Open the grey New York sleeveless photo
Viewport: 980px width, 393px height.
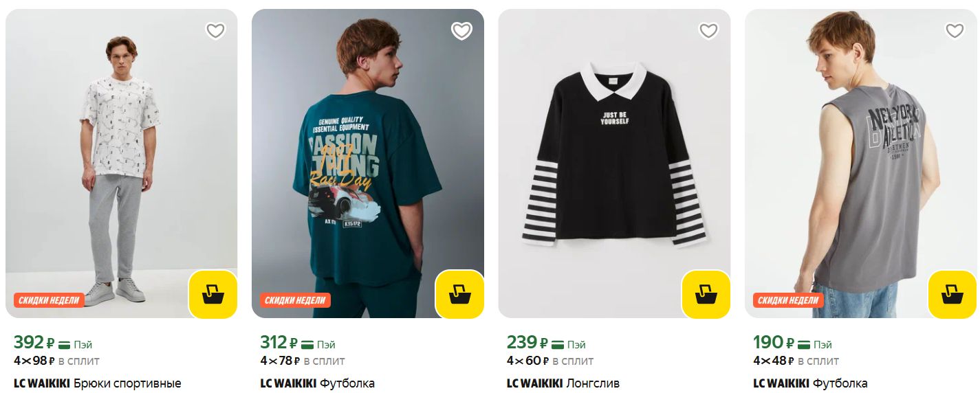860,158
